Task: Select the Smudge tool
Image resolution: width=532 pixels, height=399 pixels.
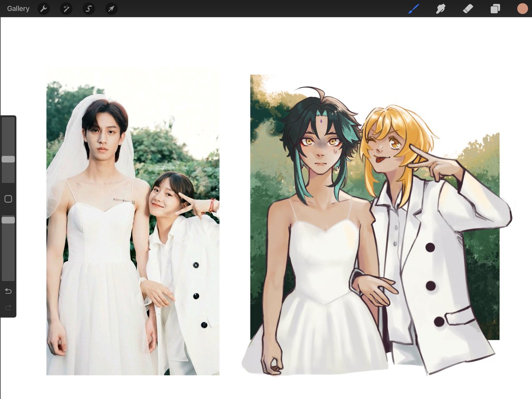Action: point(441,8)
